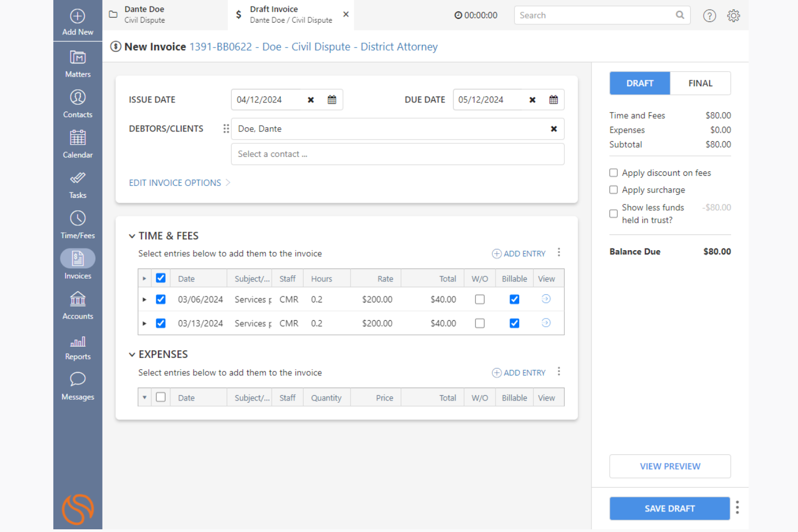
Task: Open the issue date calendar picker
Action: 332,100
